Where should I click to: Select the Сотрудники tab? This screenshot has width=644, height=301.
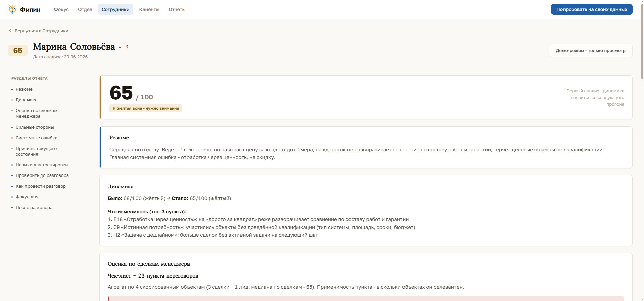tap(116, 9)
